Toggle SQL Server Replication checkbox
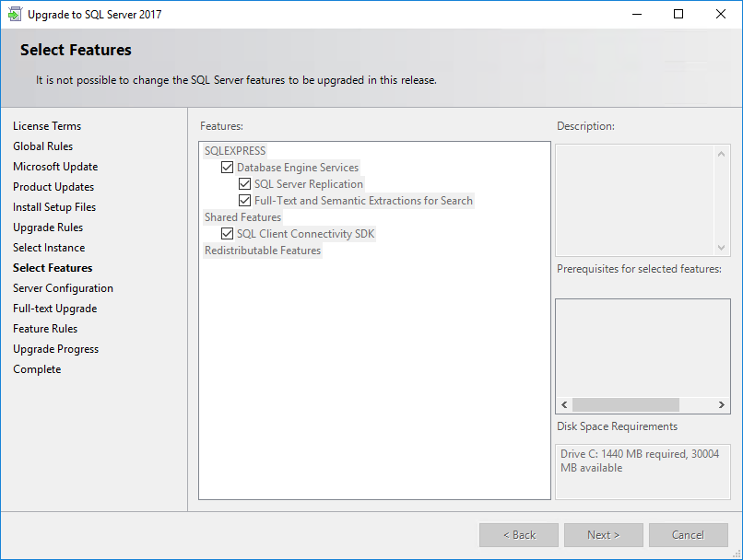 tap(244, 183)
